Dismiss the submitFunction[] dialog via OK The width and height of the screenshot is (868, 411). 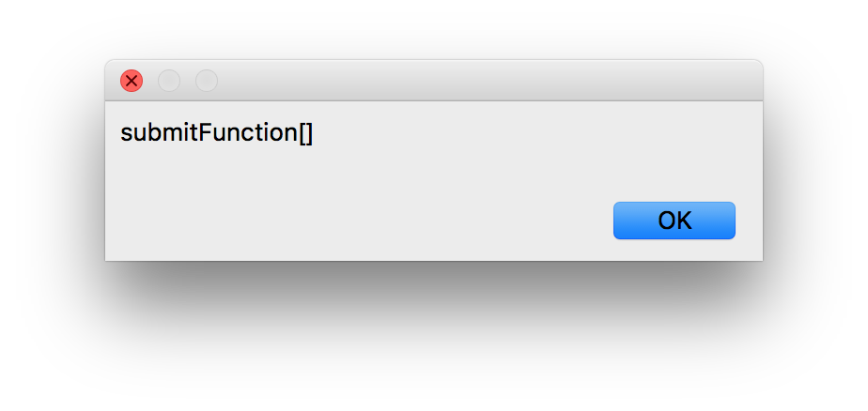pos(674,221)
